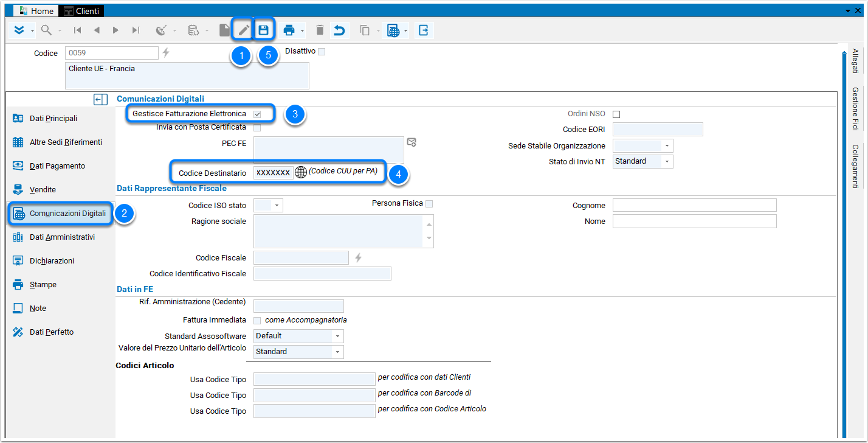Toggle the Persona Fisica checkbox
Image resolution: width=868 pixels, height=443 pixels.
429,204
